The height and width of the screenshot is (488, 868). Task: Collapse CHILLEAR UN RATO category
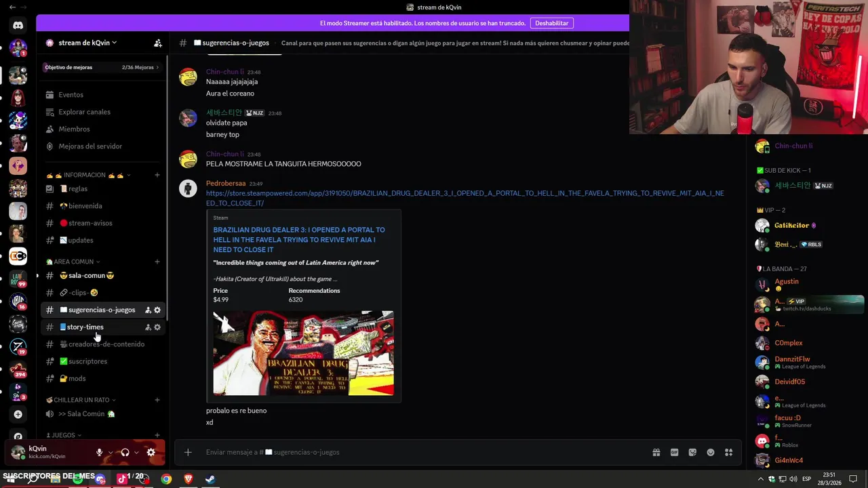tap(81, 400)
